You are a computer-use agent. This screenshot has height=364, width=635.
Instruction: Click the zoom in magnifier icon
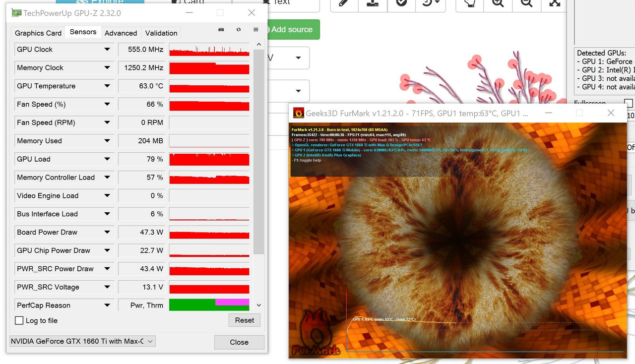coord(498,2)
